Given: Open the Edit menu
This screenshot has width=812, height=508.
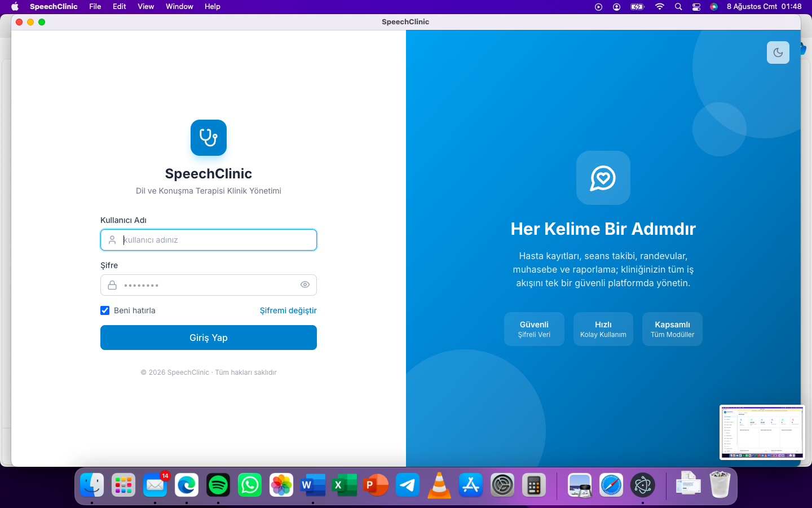Looking at the screenshot, I should (120, 7).
